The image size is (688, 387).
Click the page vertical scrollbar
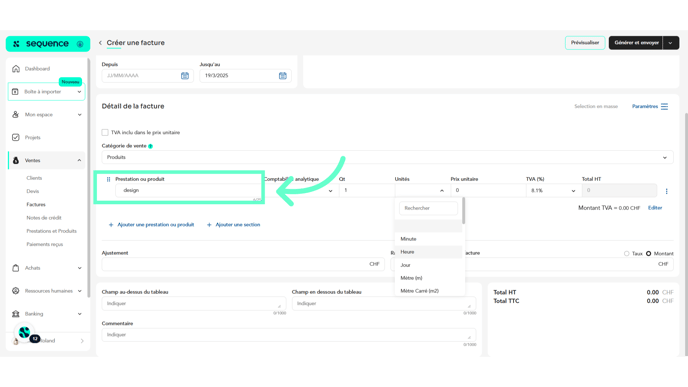[x=686, y=235]
